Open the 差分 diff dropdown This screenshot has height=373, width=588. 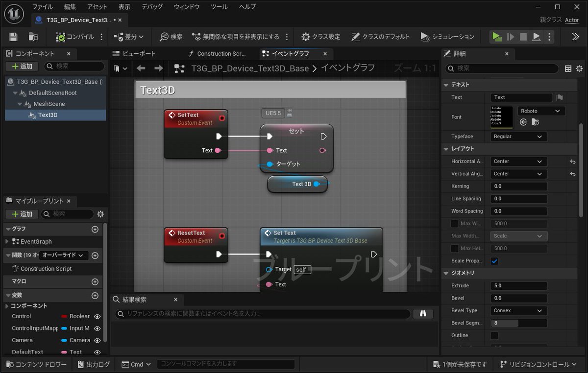point(129,37)
